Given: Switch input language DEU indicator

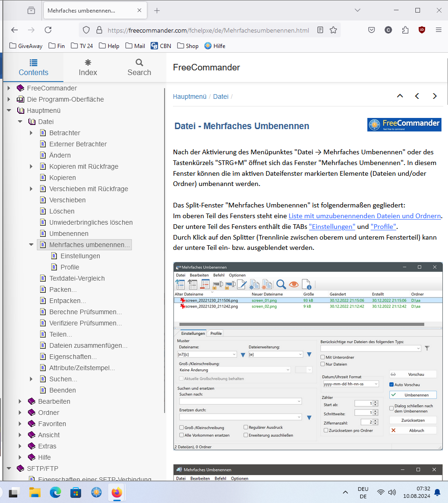Looking at the screenshot, I should coord(363,492).
